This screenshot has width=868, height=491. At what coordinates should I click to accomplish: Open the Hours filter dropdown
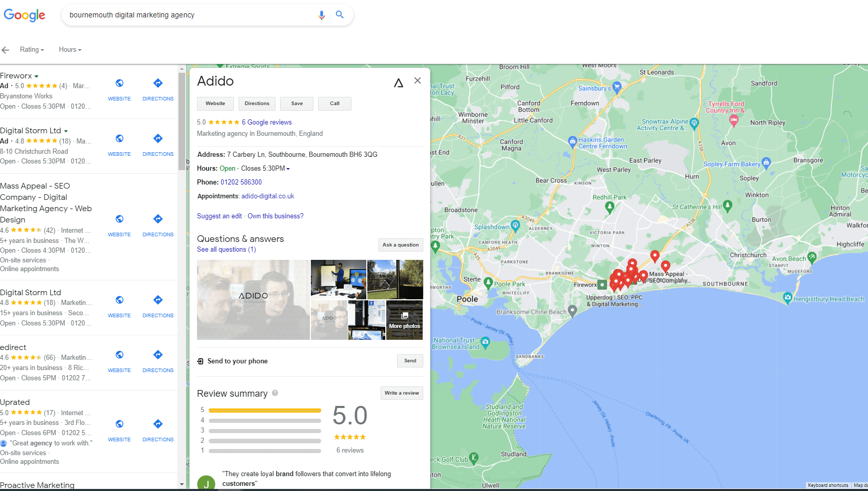point(70,50)
